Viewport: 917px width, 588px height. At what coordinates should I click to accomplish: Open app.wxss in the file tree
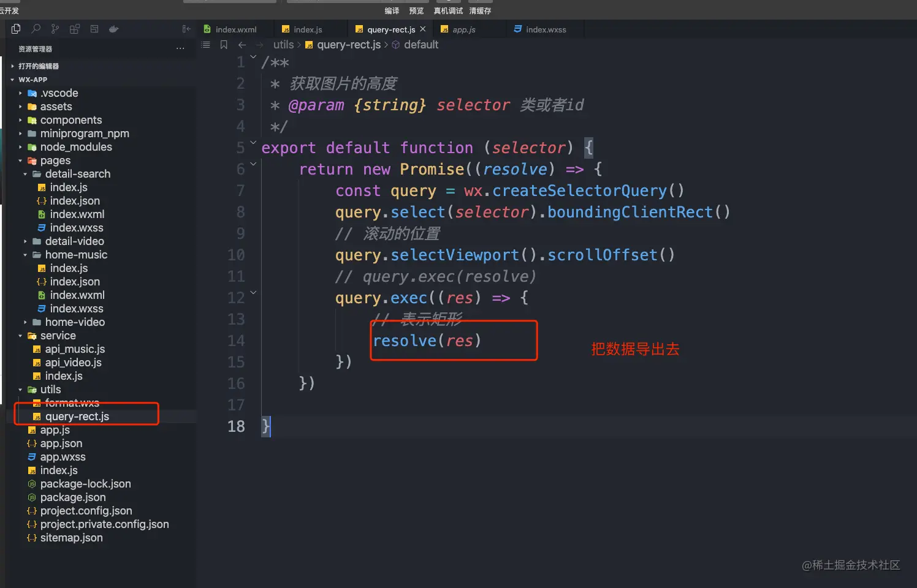(63, 457)
